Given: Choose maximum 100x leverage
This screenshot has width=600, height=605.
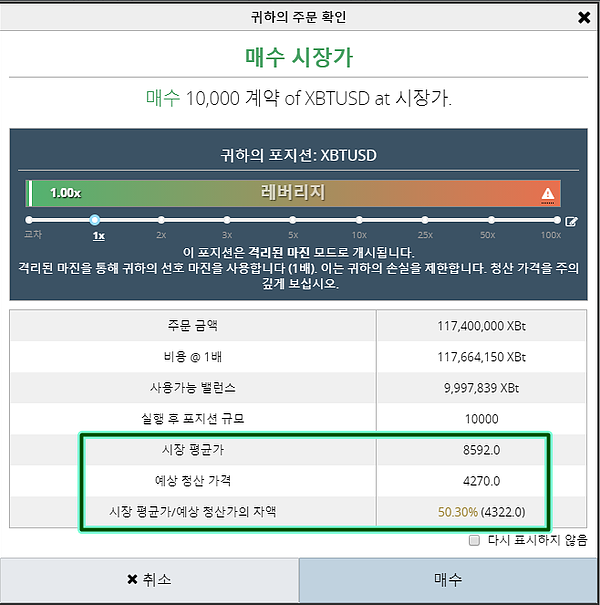Looking at the screenshot, I should point(551,220).
